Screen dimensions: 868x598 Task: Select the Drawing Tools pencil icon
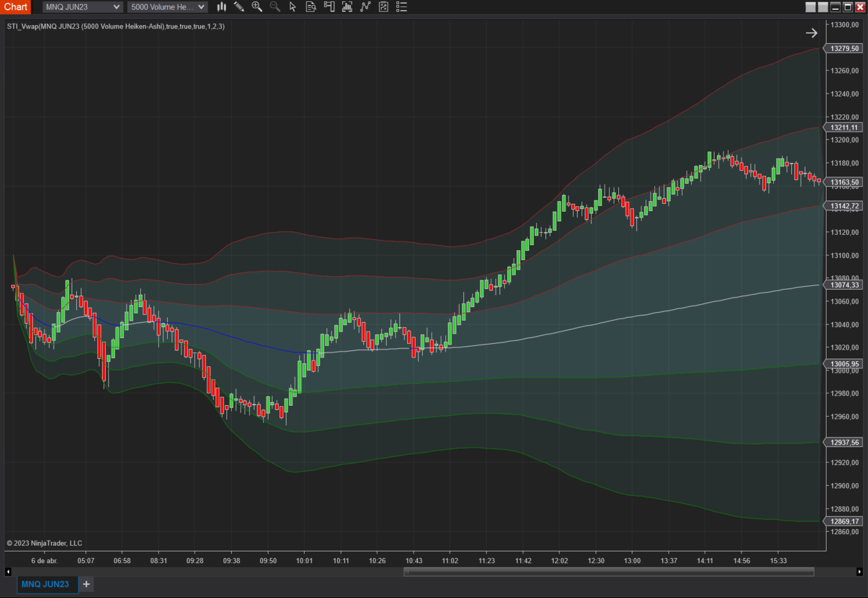point(239,6)
